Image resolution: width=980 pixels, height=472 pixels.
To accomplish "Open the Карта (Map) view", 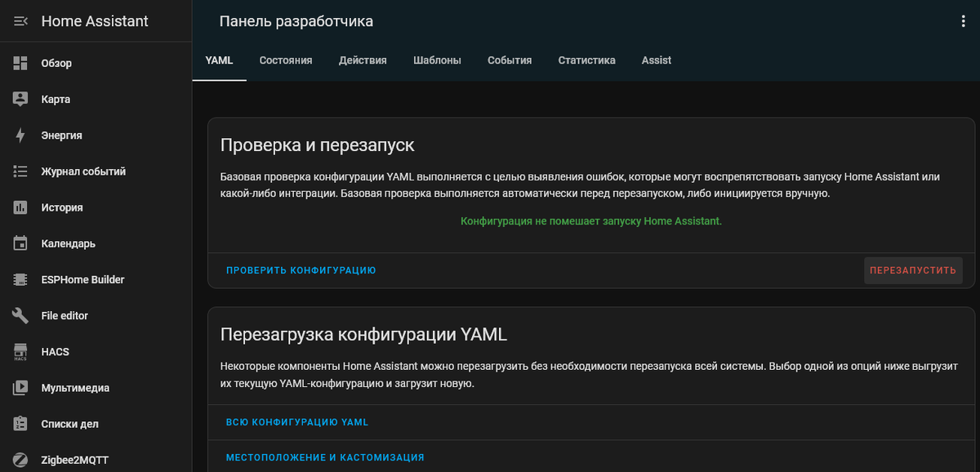I will pos(53,99).
